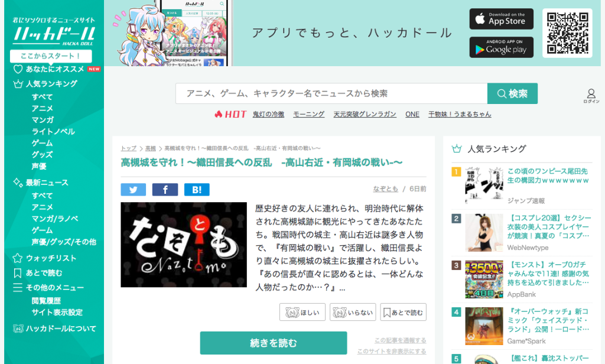This screenshot has width=605, height=364.
Task: Toggle あとで読む bookmark on article
Action: click(x=403, y=312)
